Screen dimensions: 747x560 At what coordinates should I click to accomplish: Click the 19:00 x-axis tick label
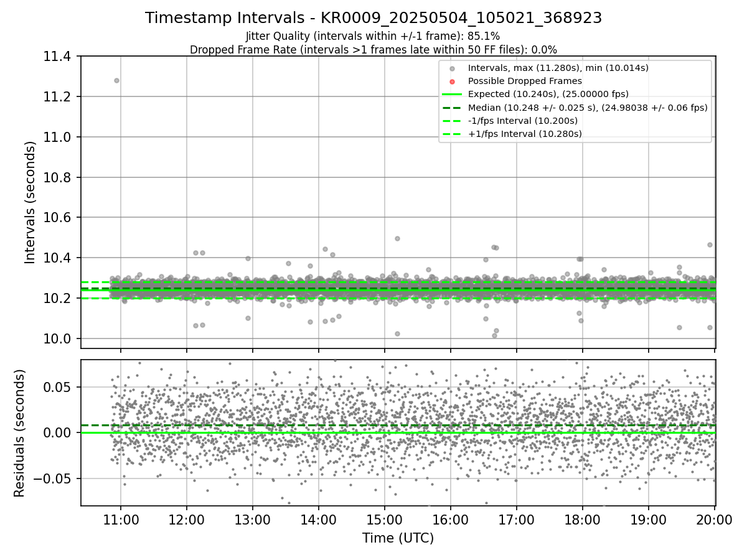coord(648,520)
